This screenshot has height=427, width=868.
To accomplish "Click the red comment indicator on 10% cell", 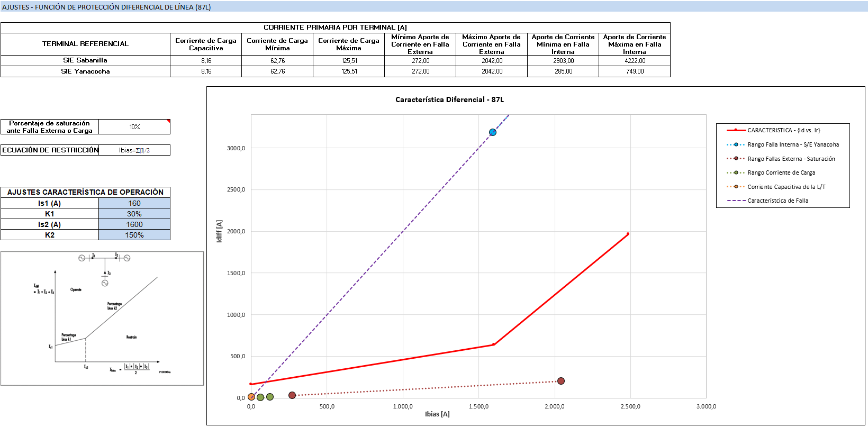I will (168, 121).
